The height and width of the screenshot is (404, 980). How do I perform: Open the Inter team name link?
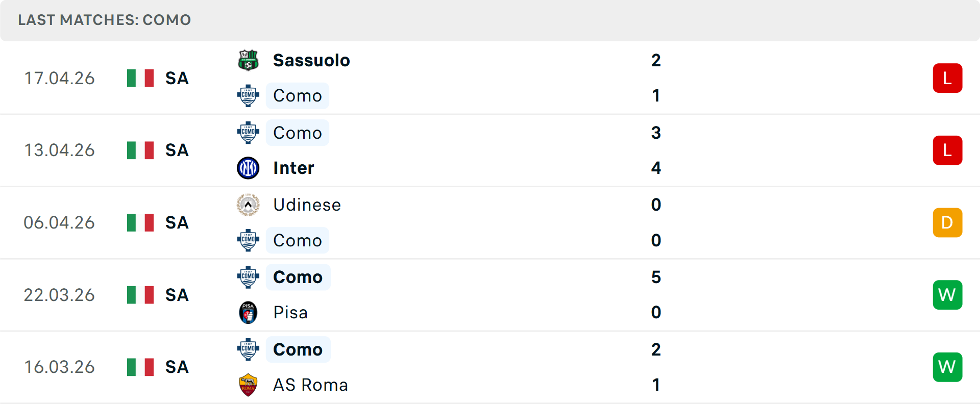[293, 168]
